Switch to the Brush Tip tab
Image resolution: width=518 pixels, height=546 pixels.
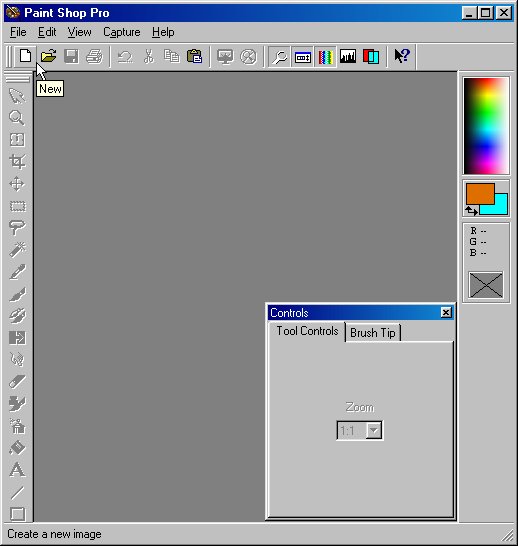click(373, 333)
